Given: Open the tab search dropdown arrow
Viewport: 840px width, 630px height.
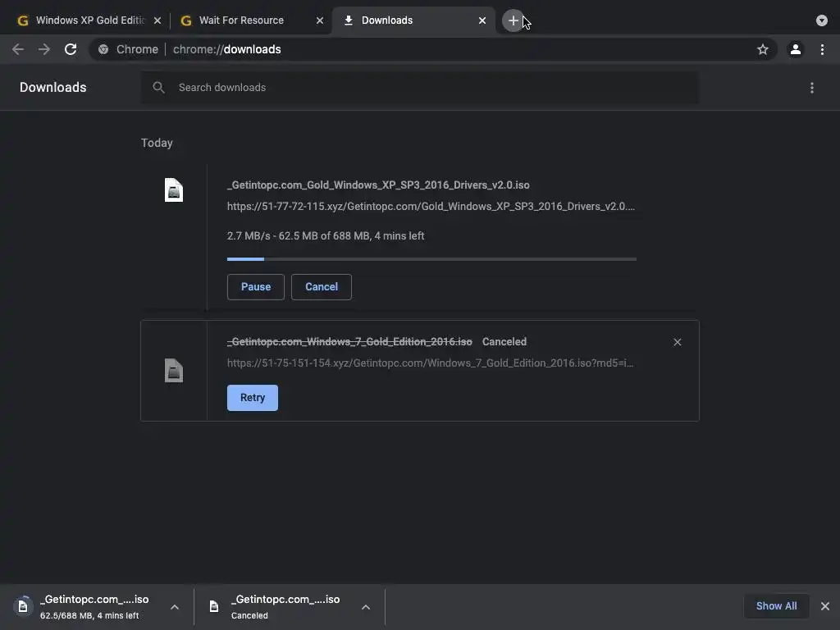Looking at the screenshot, I should click(821, 21).
